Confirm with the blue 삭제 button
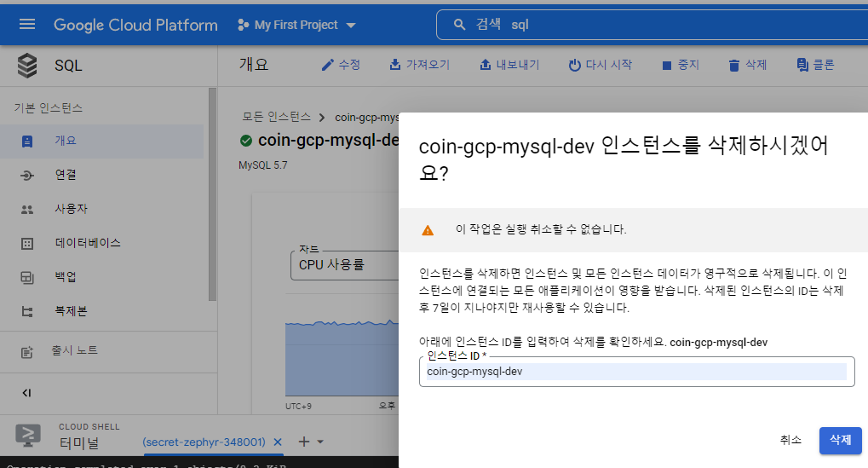Image resolution: width=868 pixels, height=468 pixels. 841,441
